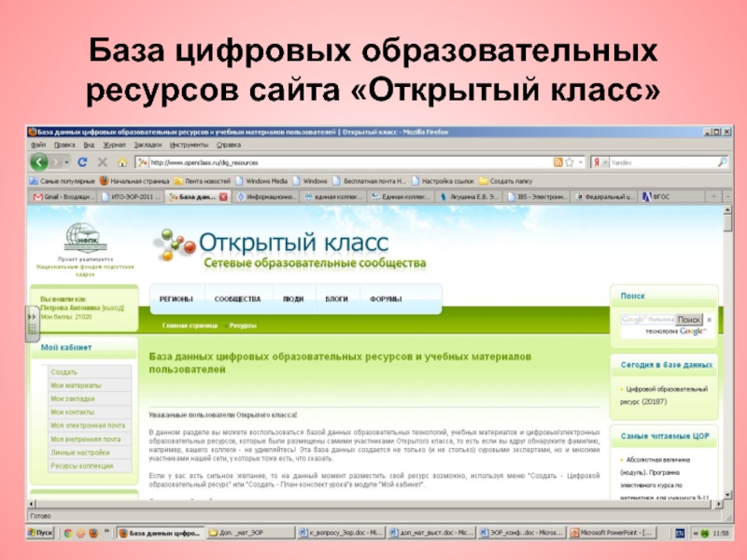Open the Справка menu
This screenshot has height=560, width=747.
point(228,145)
